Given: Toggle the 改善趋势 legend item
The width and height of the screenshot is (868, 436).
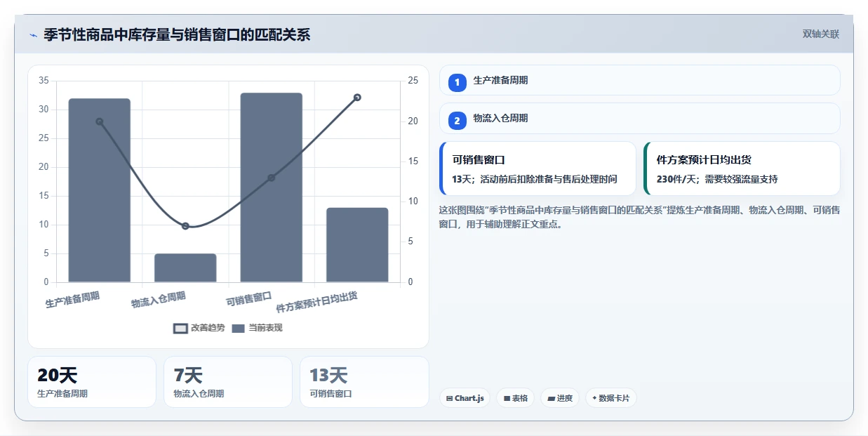Looking at the screenshot, I should click(x=199, y=328).
